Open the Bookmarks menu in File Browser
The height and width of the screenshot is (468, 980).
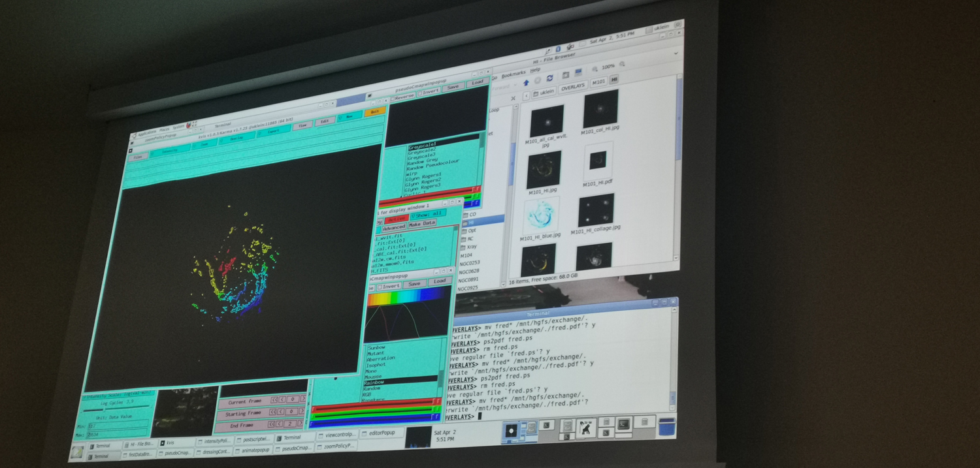[x=514, y=76]
